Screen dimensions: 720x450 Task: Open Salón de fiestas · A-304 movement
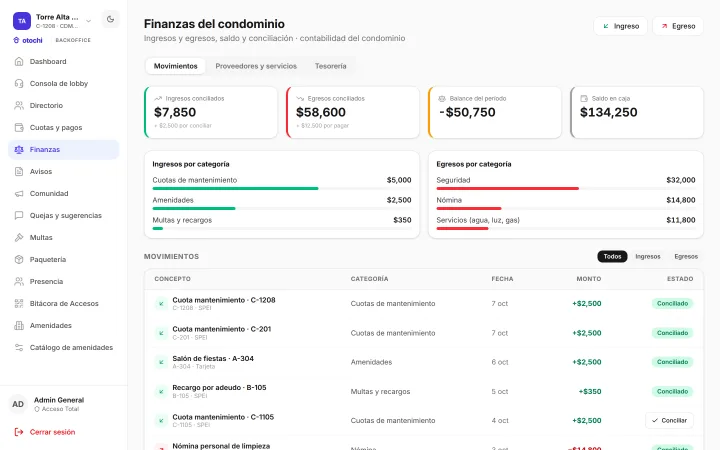[x=213, y=359]
